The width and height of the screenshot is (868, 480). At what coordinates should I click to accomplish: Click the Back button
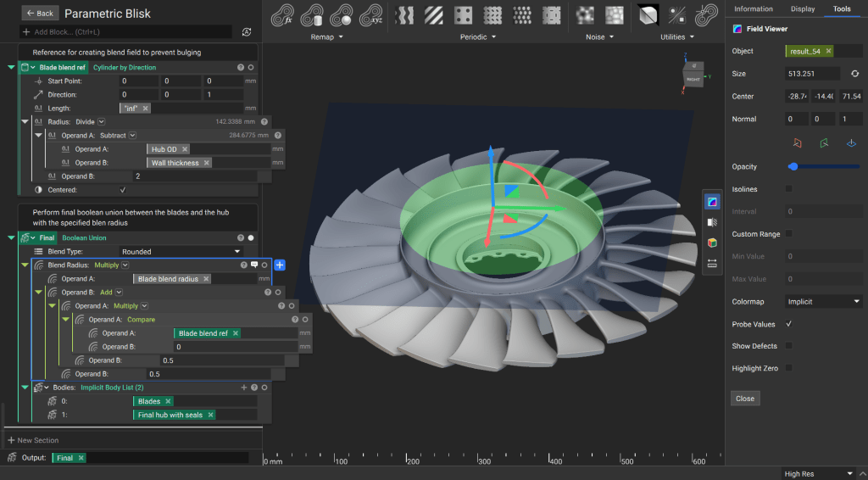tap(39, 14)
